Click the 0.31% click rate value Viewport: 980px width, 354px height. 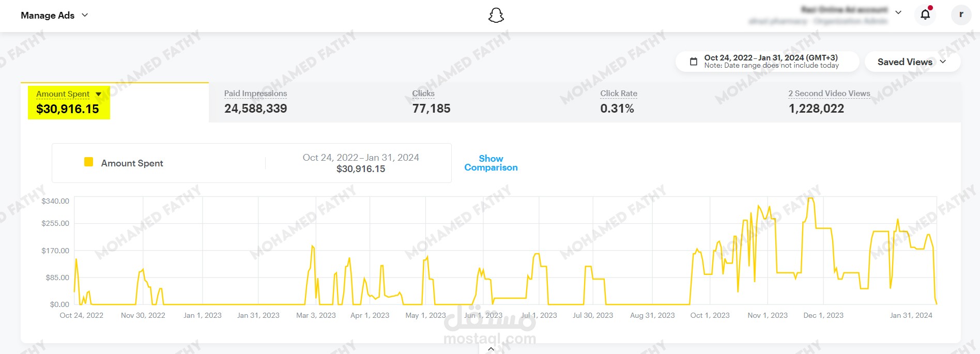[x=617, y=109]
